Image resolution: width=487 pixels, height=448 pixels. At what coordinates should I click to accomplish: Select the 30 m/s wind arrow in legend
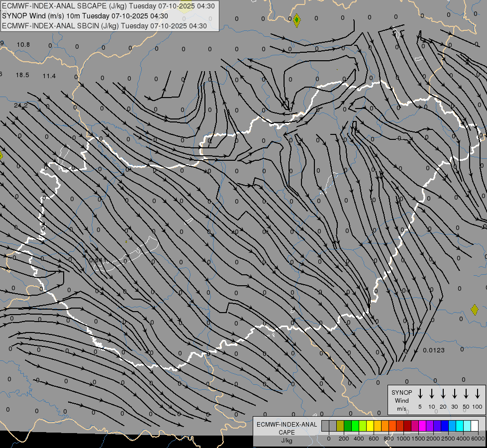(455, 394)
